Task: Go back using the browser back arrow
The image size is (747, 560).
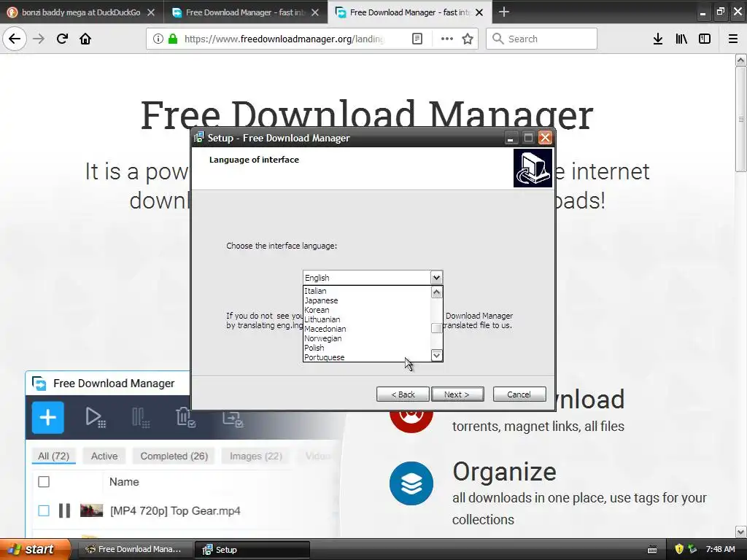Action: click(15, 39)
